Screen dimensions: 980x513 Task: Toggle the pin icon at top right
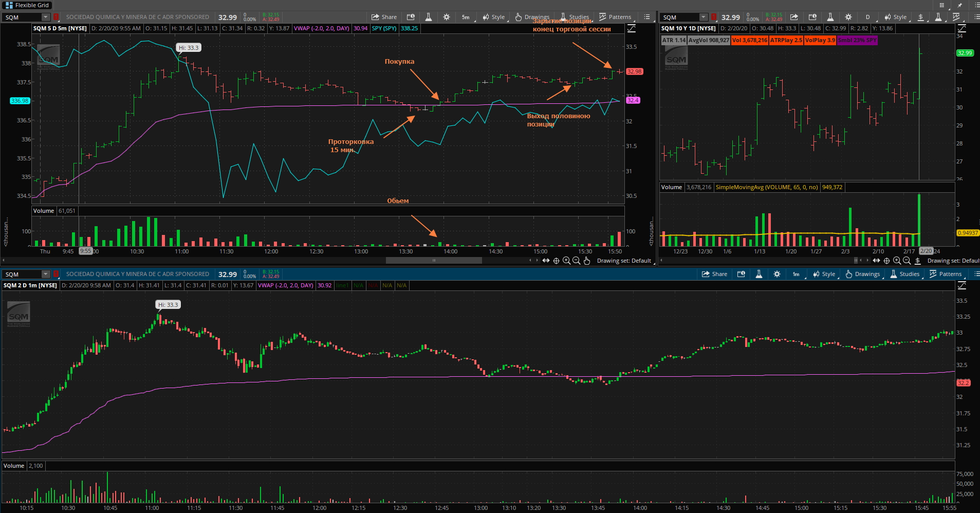coord(959,5)
